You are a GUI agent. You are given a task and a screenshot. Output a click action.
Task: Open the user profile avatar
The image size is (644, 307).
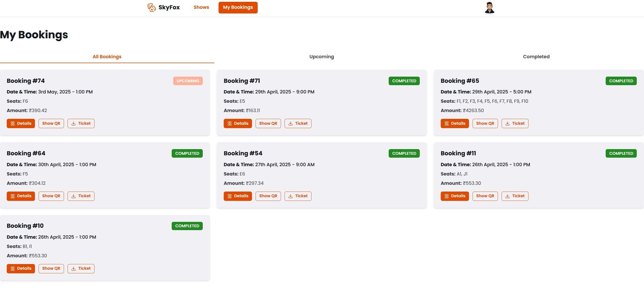pyautogui.click(x=489, y=8)
